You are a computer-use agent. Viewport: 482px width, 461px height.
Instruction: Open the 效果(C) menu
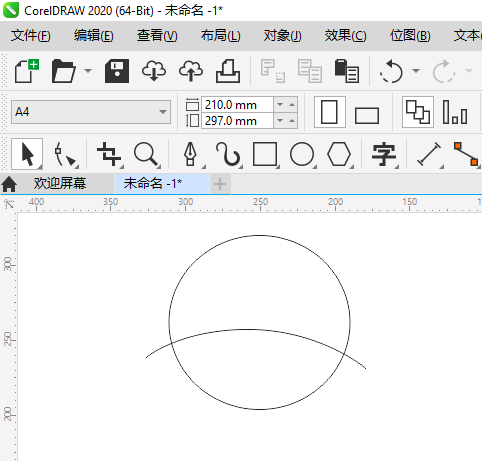click(346, 35)
